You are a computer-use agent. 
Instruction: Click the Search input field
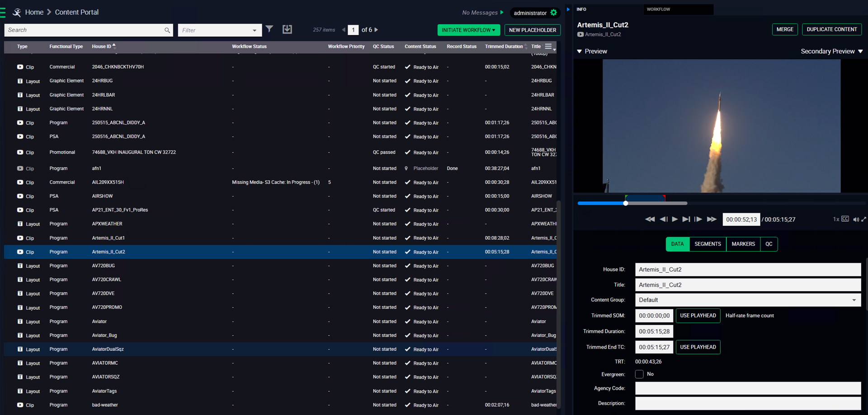pos(89,30)
